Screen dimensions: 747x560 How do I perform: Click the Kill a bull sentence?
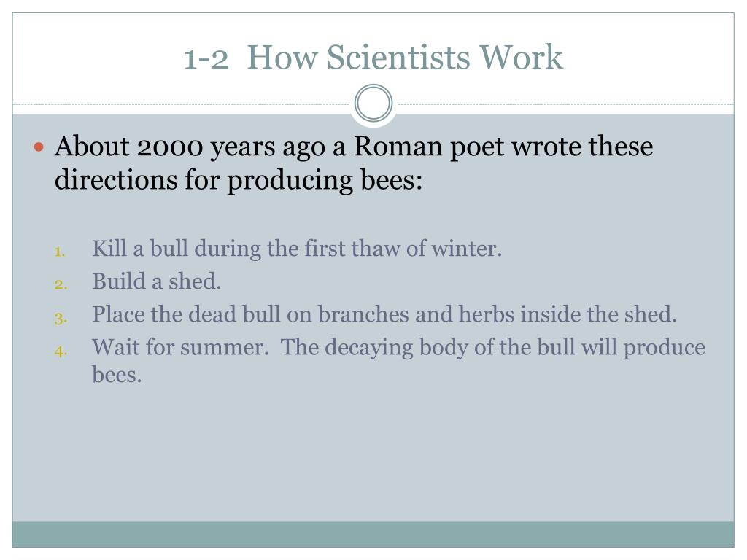coord(297,249)
